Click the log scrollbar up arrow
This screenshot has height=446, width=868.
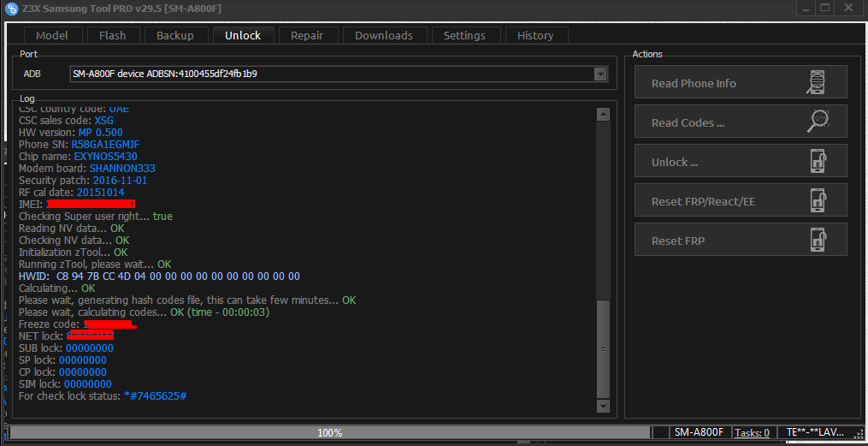[603, 115]
